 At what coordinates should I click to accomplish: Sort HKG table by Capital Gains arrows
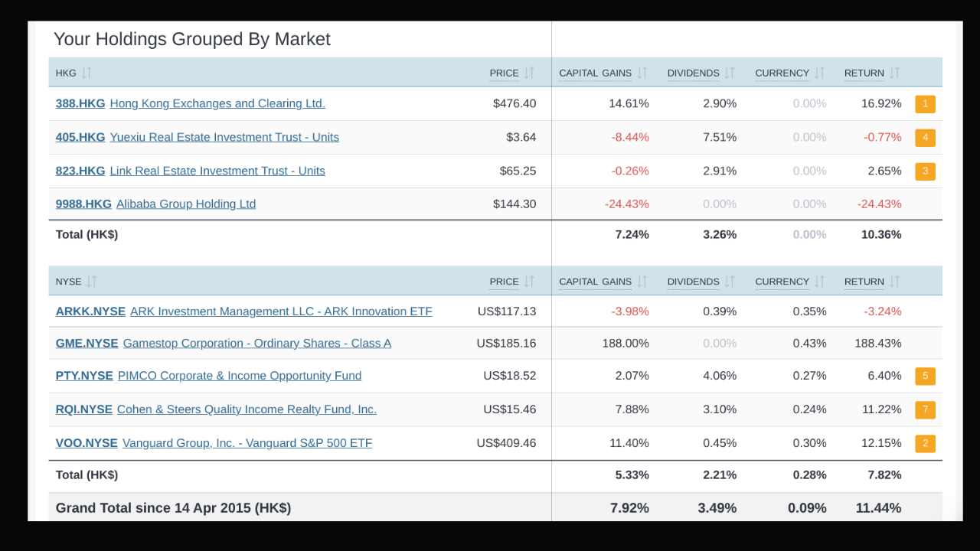click(x=642, y=73)
